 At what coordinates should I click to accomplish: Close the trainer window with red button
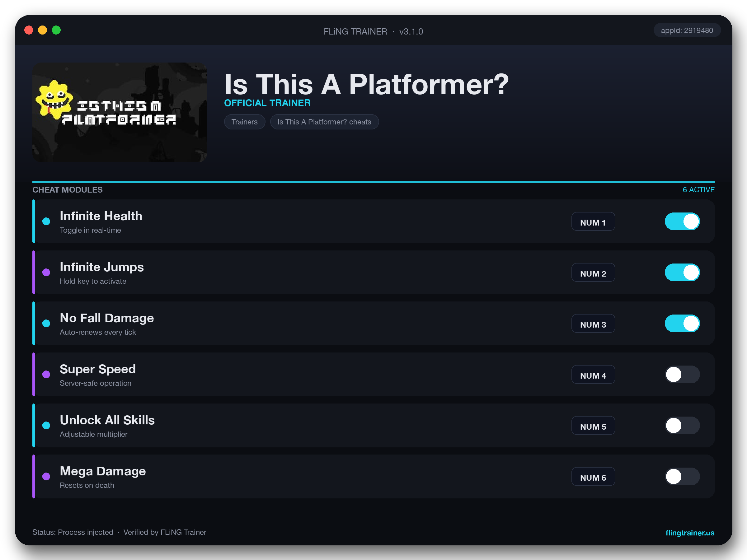(29, 30)
